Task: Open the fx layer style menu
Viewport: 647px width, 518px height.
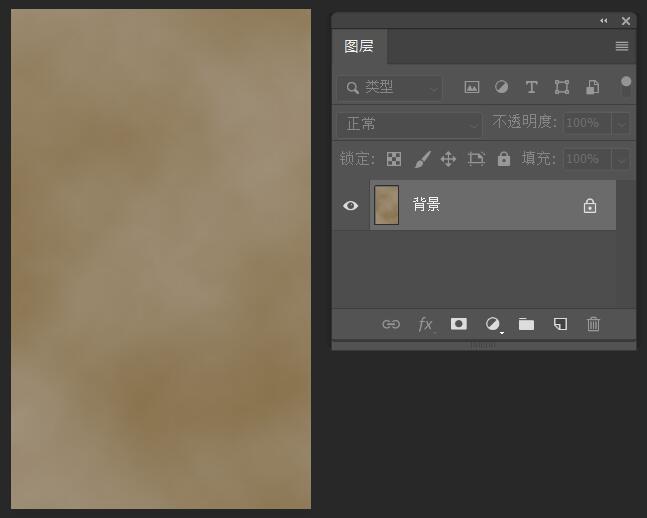Action: [425, 324]
